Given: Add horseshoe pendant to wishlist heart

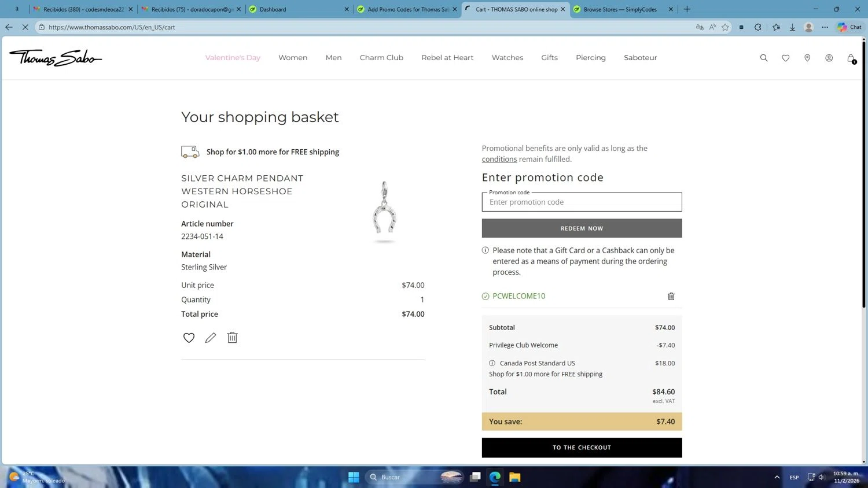Looking at the screenshot, I should click(189, 338).
